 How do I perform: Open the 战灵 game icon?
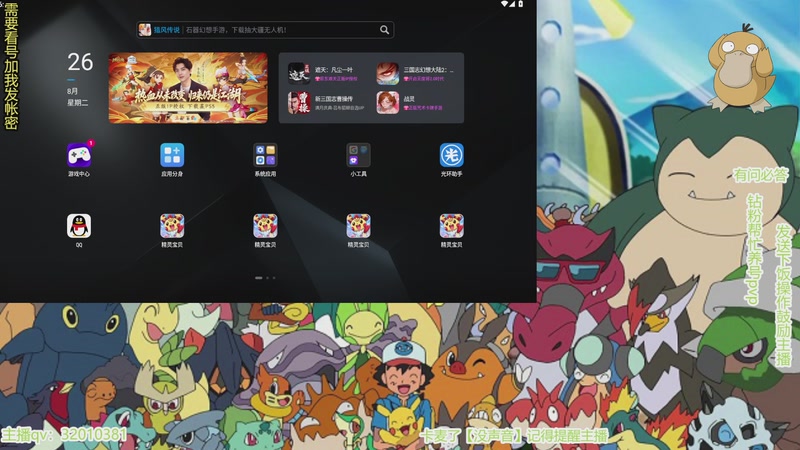tap(388, 103)
